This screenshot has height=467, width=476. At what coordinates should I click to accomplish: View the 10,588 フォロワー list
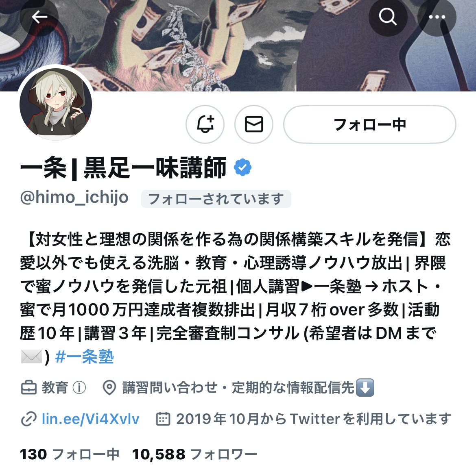194,454
